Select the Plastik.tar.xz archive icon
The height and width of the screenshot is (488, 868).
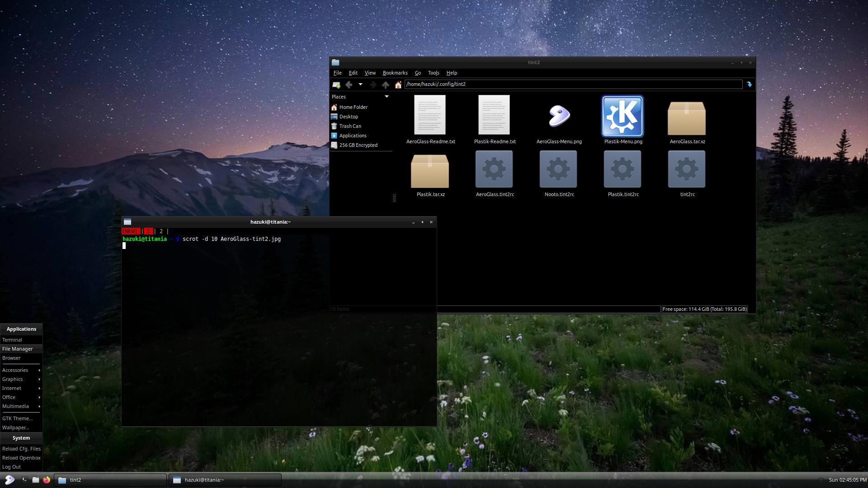430,171
